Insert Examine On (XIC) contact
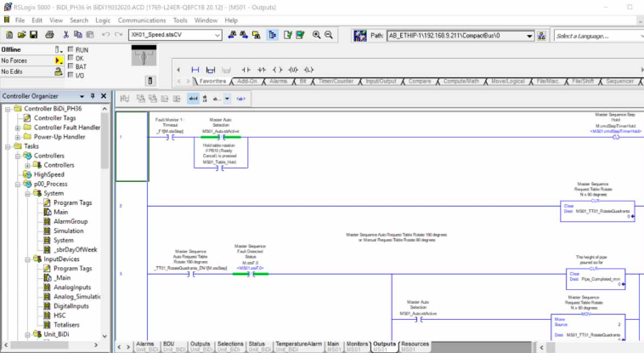The height and width of the screenshot is (353, 644). tap(246, 70)
